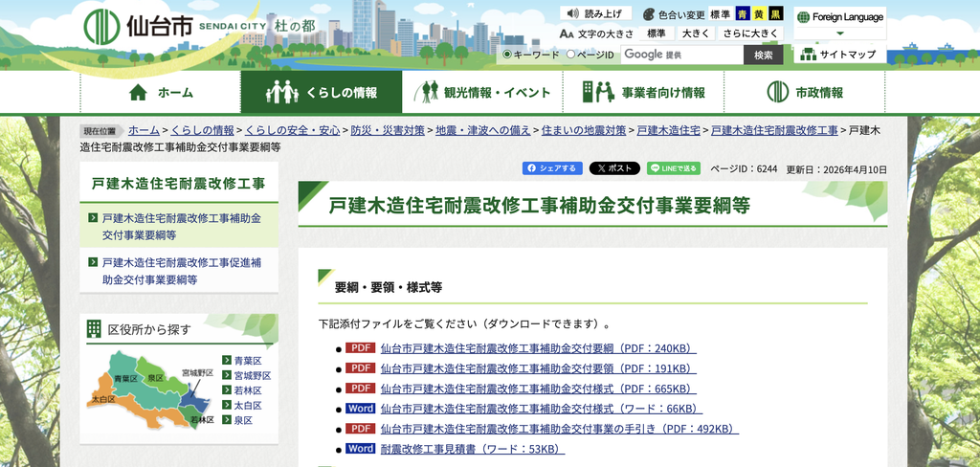
Task: Open the 戸建木造住宅耐震改修工事 sidebar heading
Action: click(179, 183)
